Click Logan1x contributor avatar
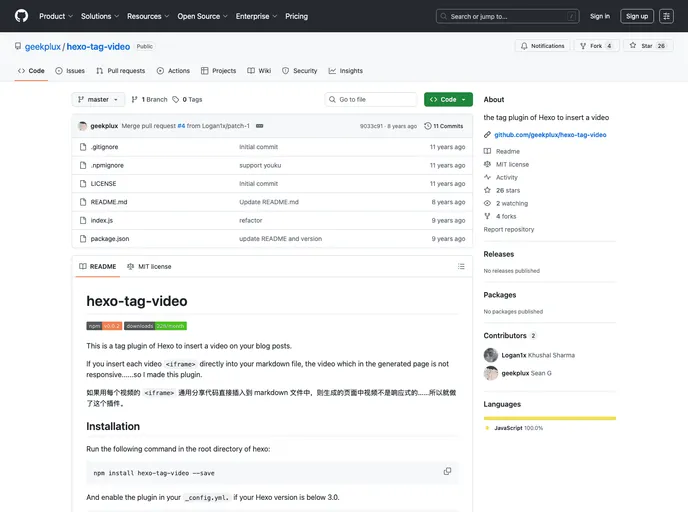Screen dimensions: 688x512 (x=490, y=355)
